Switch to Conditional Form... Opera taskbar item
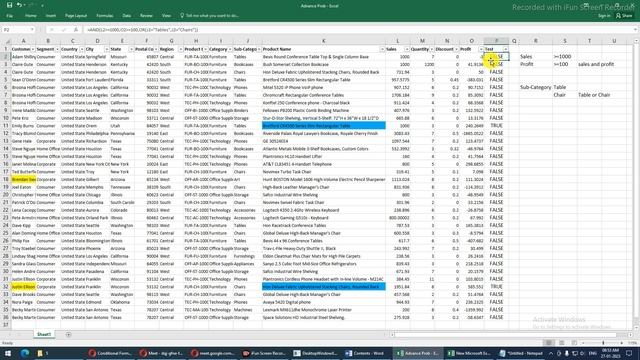640x360 pixels. coord(110,353)
